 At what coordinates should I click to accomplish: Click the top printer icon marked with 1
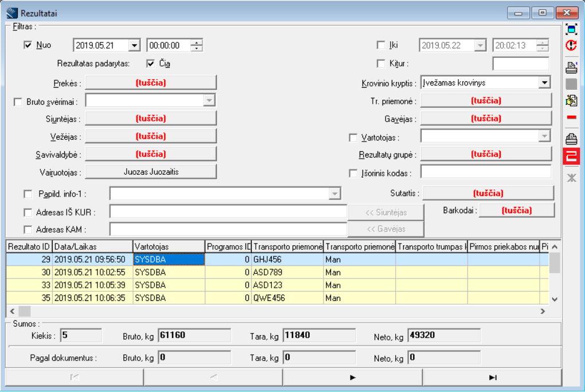(571, 68)
